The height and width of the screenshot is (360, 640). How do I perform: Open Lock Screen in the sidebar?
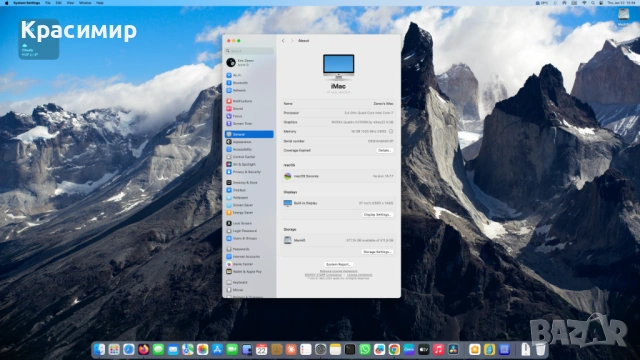249,223
